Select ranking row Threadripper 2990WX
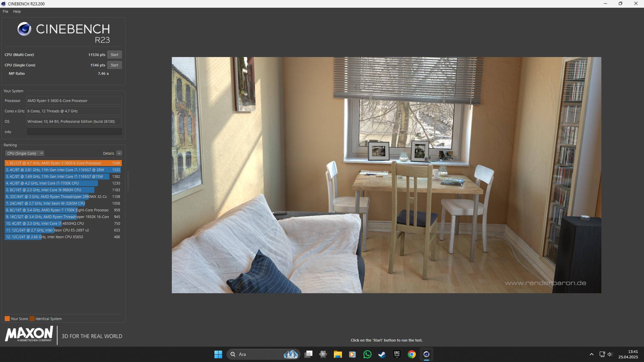Image resolution: width=644 pixels, height=362 pixels. pyautogui.click(x=63, y=197)
